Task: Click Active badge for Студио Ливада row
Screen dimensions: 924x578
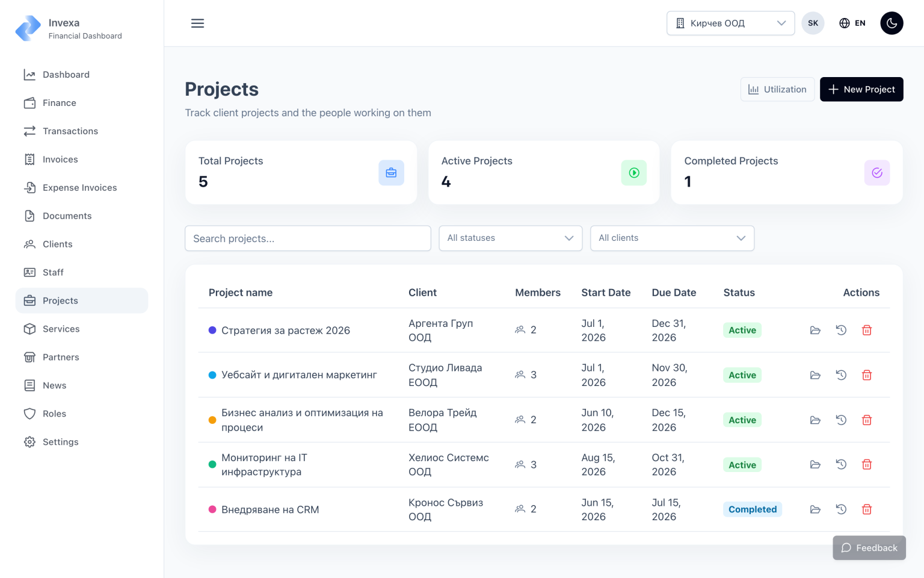Action: 742,375
